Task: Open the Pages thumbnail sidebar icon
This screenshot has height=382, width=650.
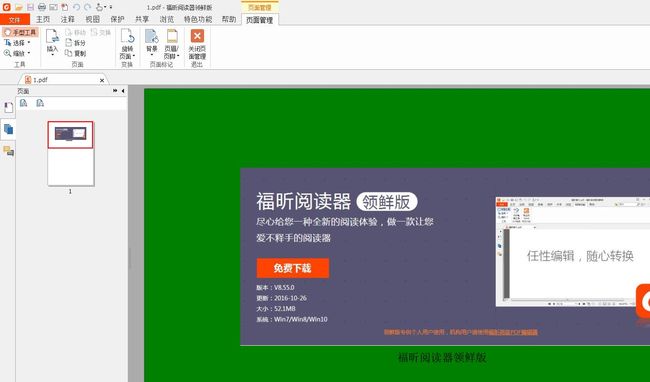Action: [8, 130]
